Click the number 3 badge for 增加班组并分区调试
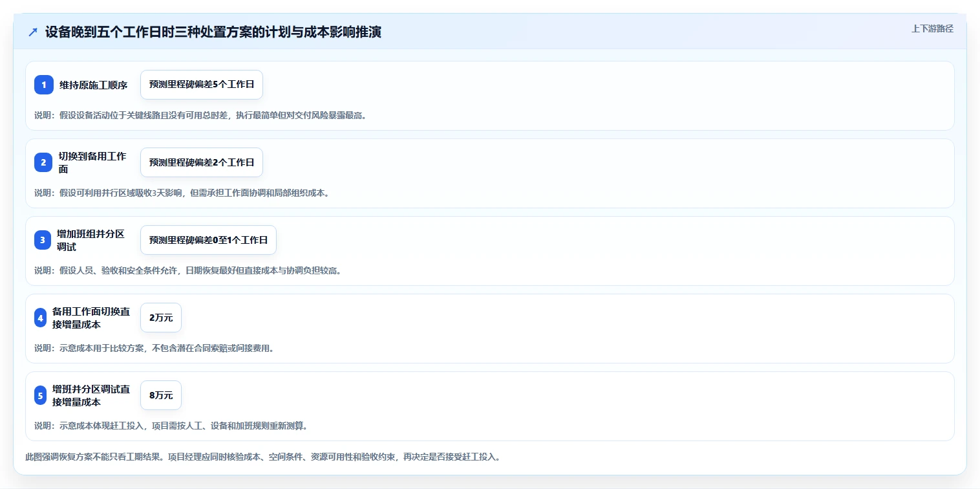980x489 pixels. point(43,240)
